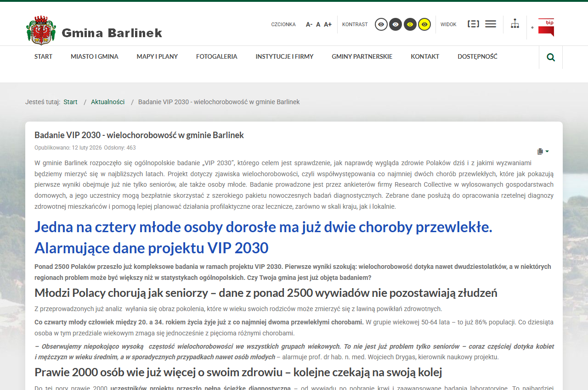Decrease text size using the A- icon
This screenshot has height=390, width=588.
pyautogui.click(x=309, y=24)
